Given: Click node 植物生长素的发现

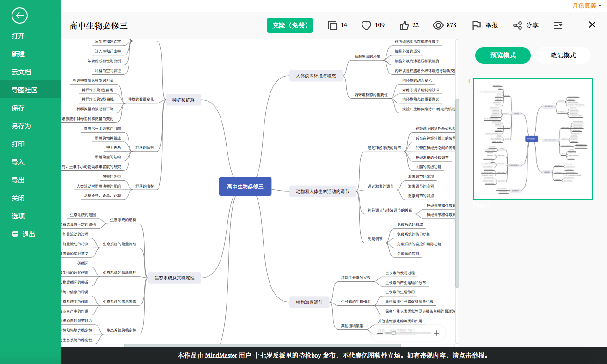Looking at the screenshot, I should point(356,278).
